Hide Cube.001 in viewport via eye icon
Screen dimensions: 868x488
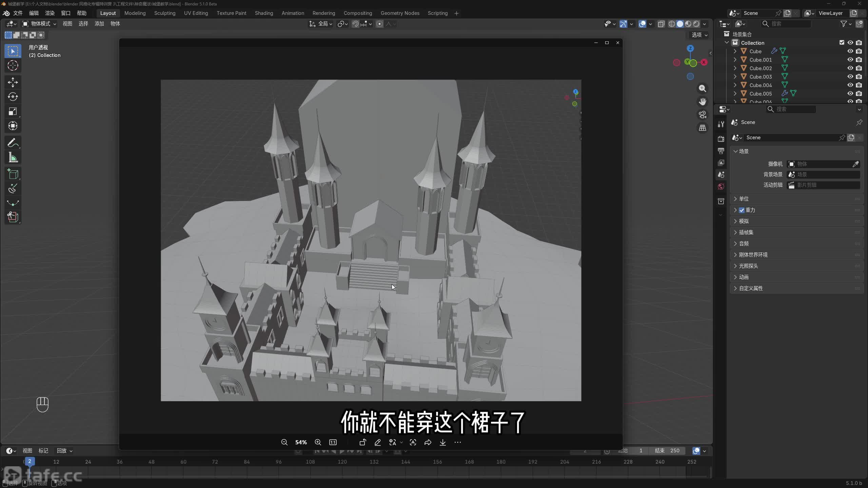(850, 60)
